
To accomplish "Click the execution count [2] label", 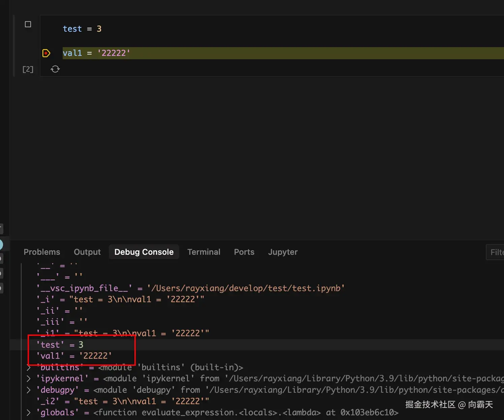I will tap(28, 69).
